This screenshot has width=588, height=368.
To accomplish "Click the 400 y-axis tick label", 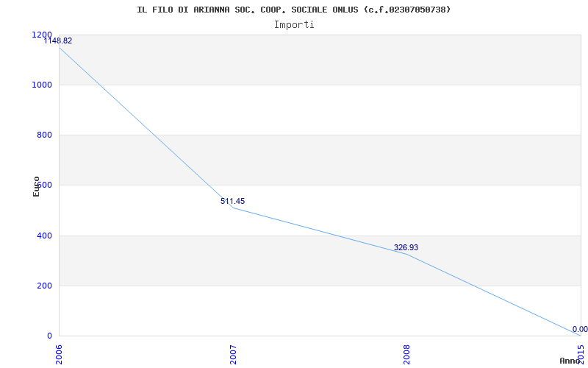I will click(44, 236).
